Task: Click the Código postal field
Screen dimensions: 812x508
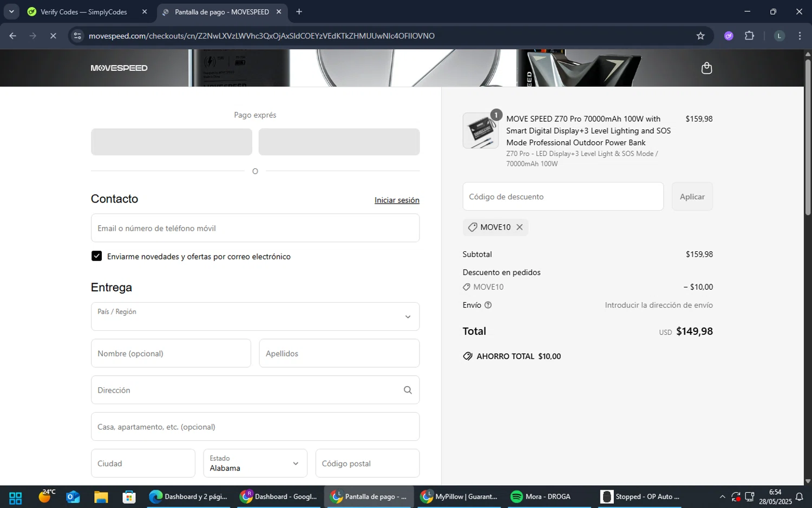Action: (368, 464)
